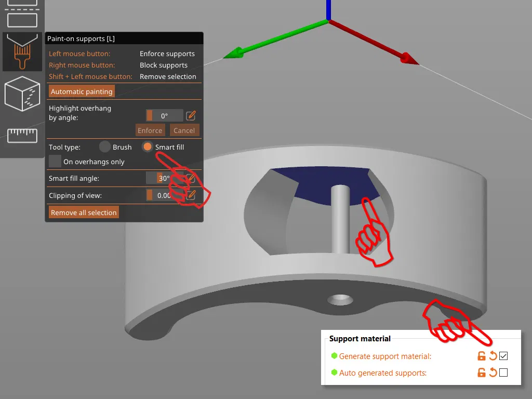This screenshot has width=532, height=399.
Task: Select the Cut tool icon in left toolbar
Action: pyautogui.click(x=22, y=14)
